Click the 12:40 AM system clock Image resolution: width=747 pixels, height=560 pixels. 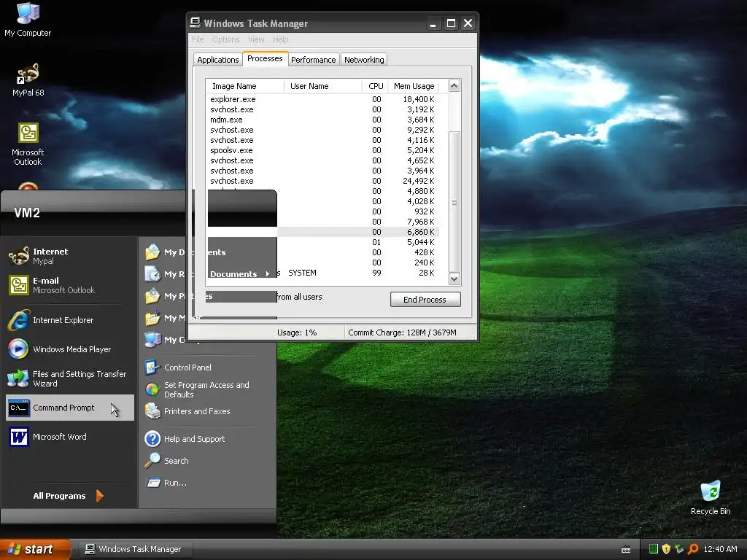[x=720, y=549]
